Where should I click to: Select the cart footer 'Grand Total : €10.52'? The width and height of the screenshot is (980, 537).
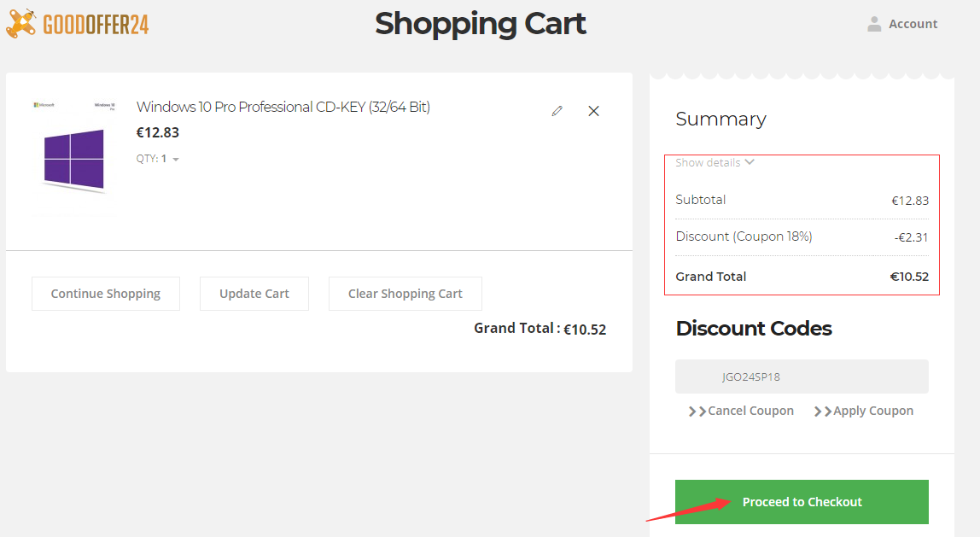point(540,329)
